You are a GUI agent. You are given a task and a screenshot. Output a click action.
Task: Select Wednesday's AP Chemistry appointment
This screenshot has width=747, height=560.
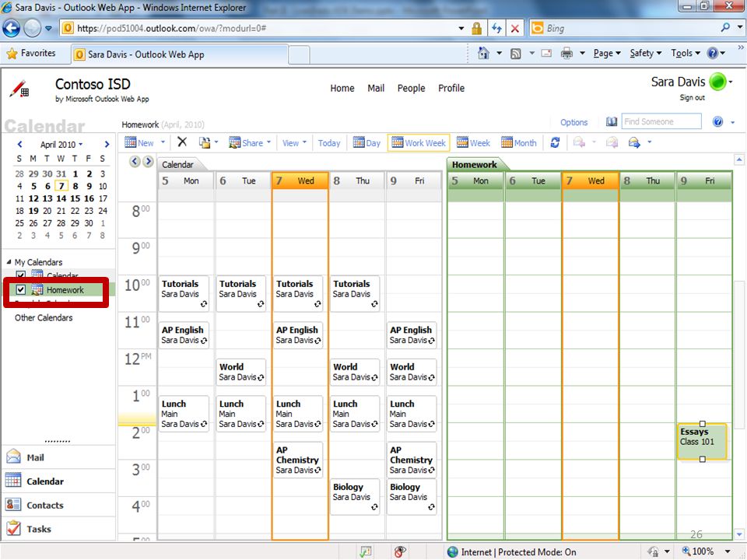tap(298, 460)
